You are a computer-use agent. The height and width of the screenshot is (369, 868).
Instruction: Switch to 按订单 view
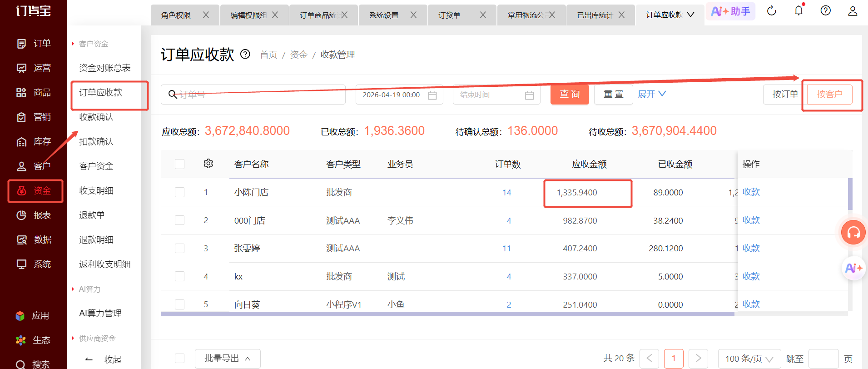point(785,94)
